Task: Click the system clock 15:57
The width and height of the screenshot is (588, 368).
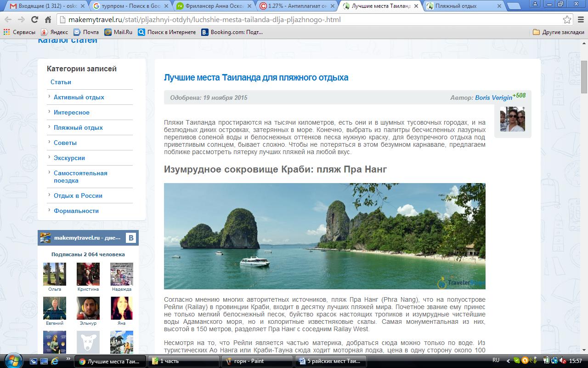Action: [575, 361]
